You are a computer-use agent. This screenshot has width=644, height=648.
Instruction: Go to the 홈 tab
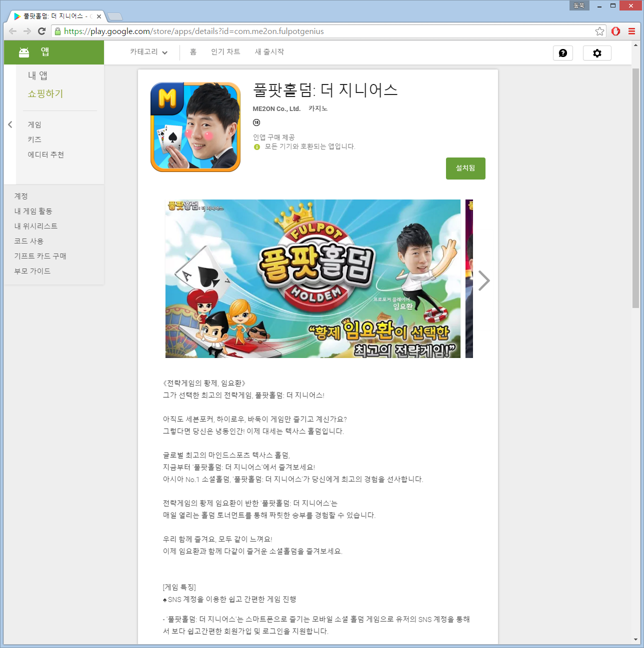(193, 52)
